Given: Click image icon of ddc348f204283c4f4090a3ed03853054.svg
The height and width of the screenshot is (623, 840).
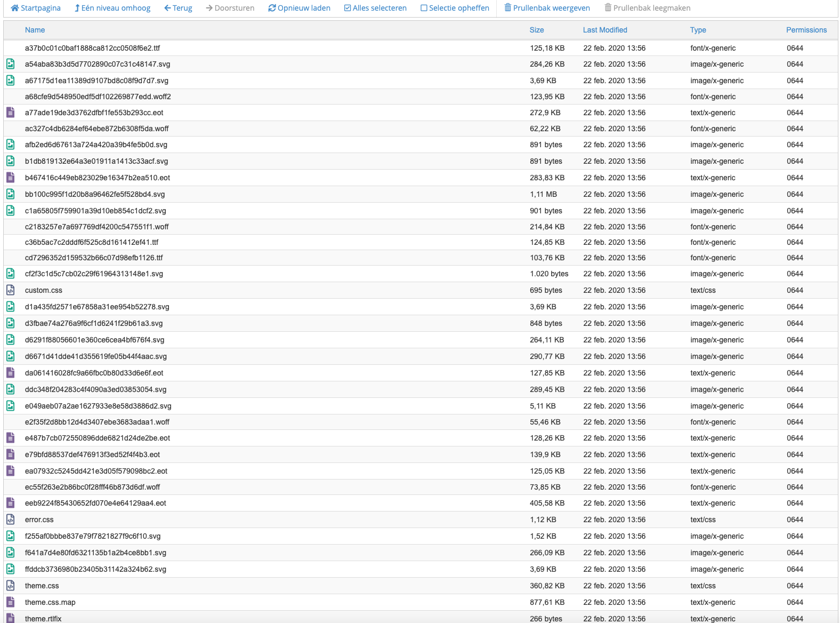Looking at the screenshot, I should point(10,389).
